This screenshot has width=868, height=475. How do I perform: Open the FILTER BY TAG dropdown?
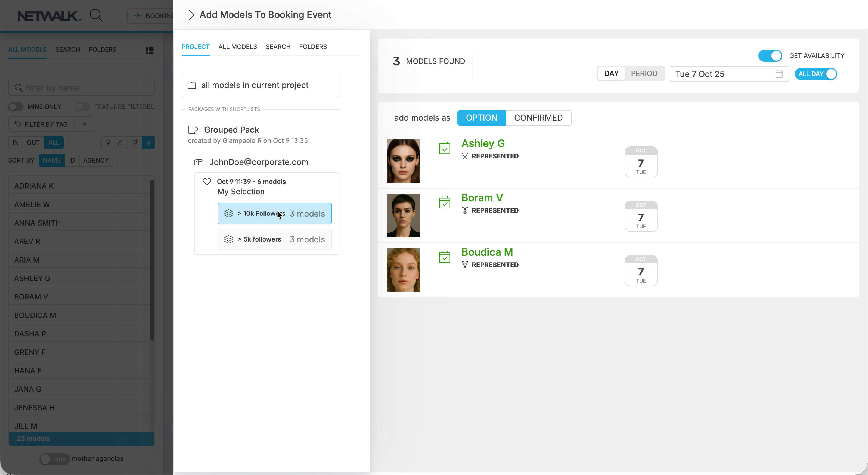pyautogui.click(x=41, y=124)
